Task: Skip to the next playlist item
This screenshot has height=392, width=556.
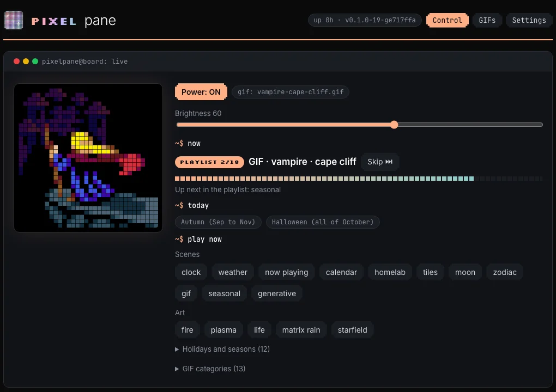Action: [380, 162]
